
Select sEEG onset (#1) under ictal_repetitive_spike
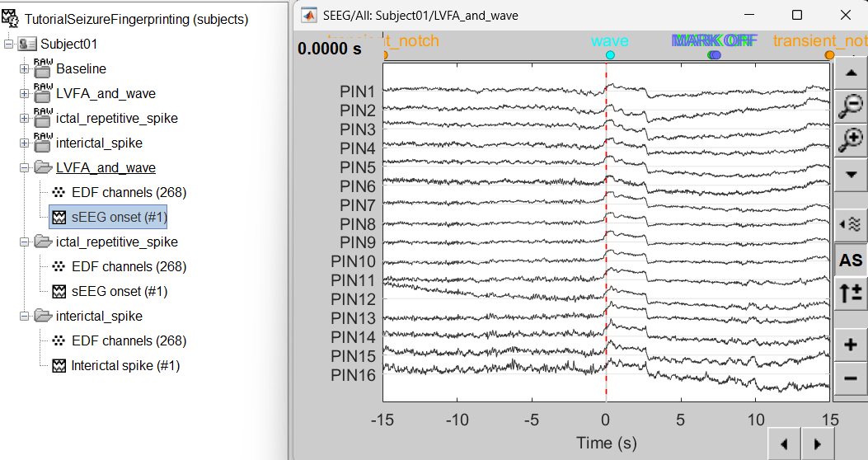119,291
